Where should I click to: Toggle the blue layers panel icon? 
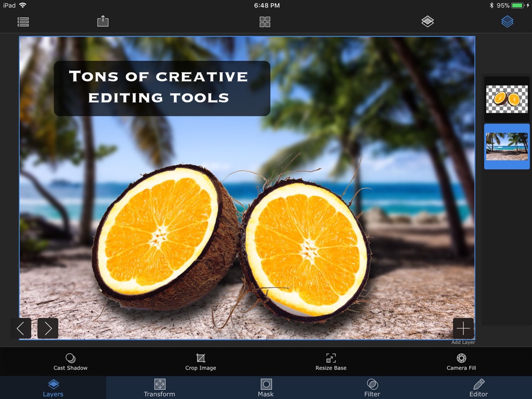pyautogui.click(x=507, y=21)
